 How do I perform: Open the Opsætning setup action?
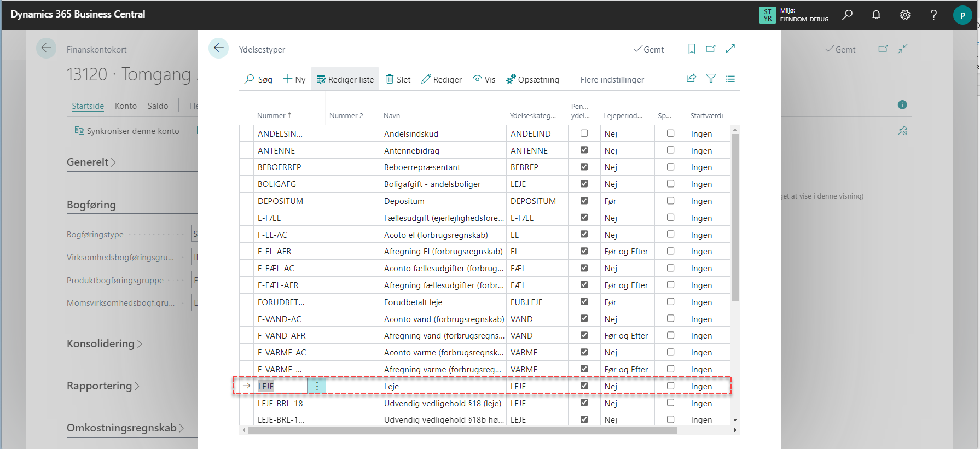coord(532,79)
